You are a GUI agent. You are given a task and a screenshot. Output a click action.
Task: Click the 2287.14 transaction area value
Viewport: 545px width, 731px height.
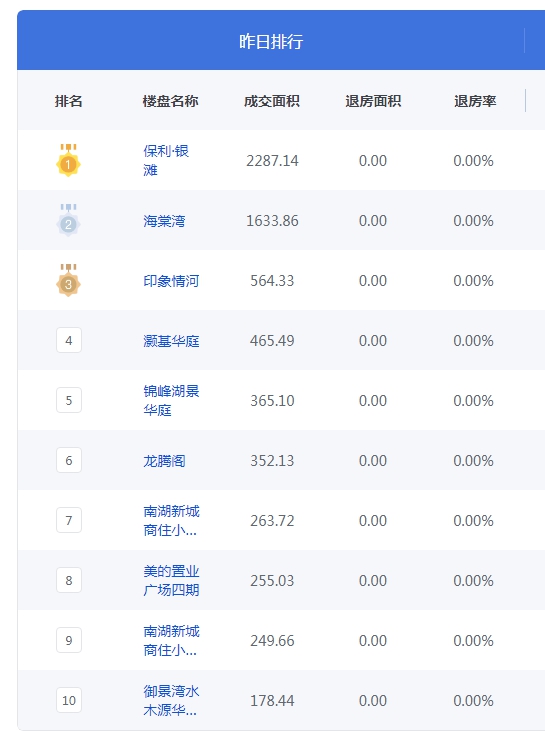coord(272,161)
